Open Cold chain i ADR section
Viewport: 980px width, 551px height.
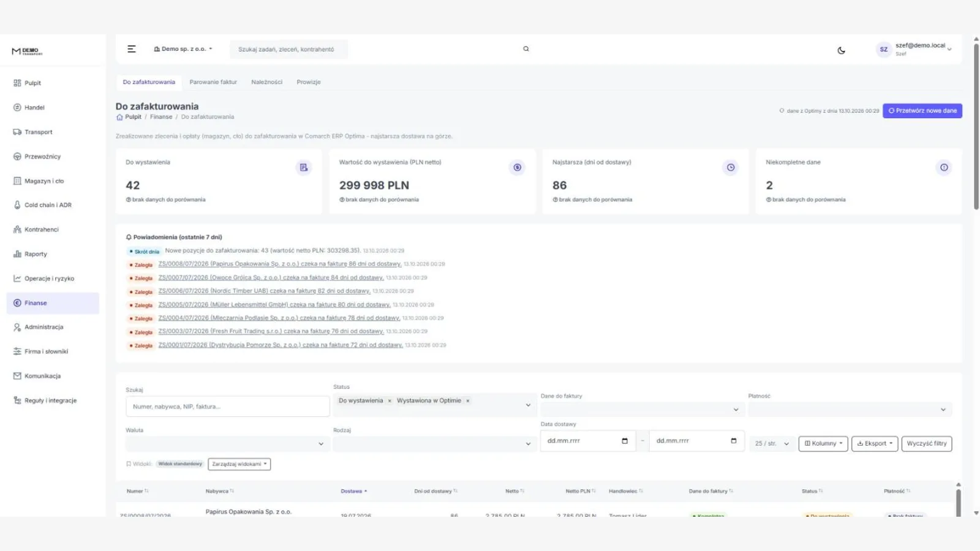tap(53, 205)
